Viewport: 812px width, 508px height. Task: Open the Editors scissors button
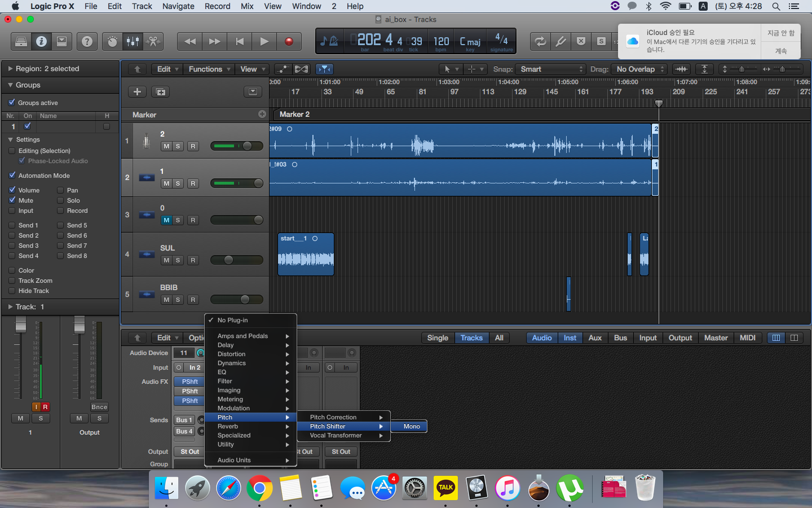click(x=153, y=41)
